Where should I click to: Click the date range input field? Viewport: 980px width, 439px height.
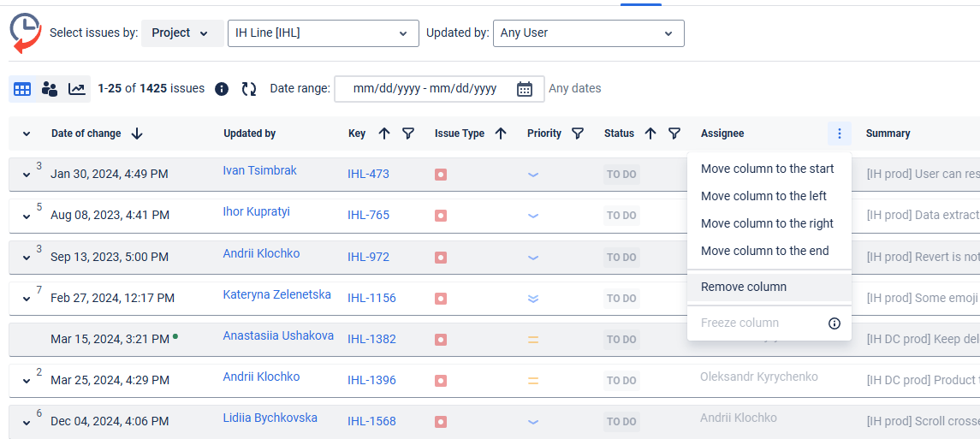[425, 89]
